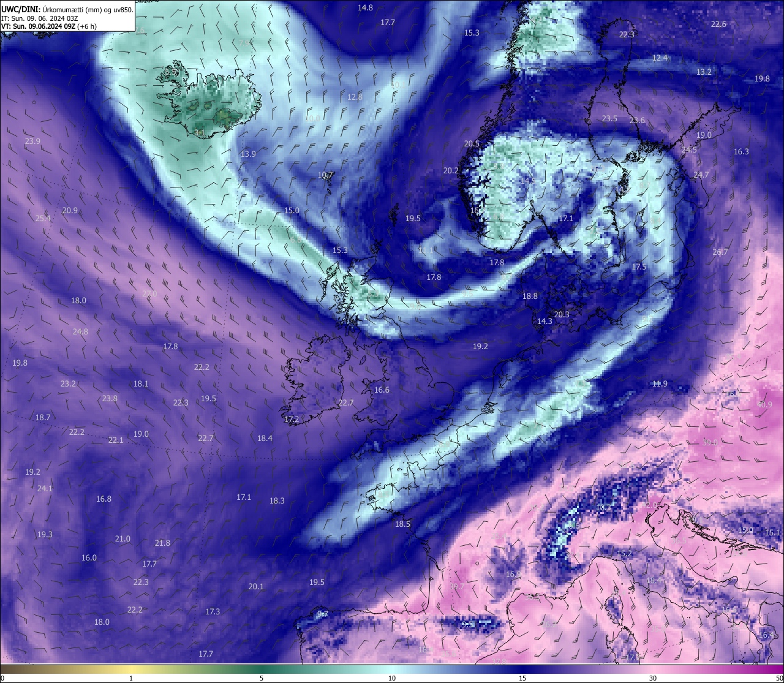Click the value 23.2 on the map
This screenshot has width=784, height=683.
coord(68,384)
